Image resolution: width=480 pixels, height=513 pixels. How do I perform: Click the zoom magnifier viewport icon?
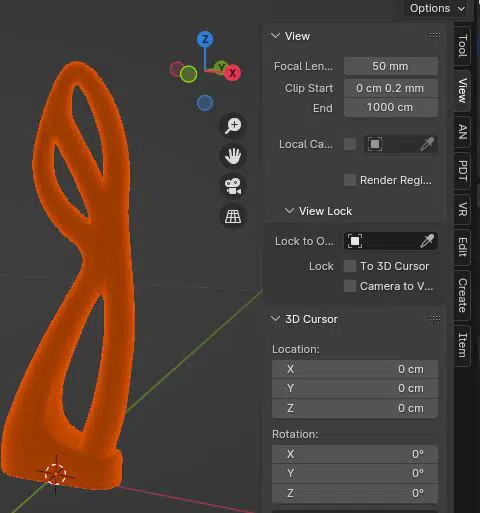tap(233, 126)
